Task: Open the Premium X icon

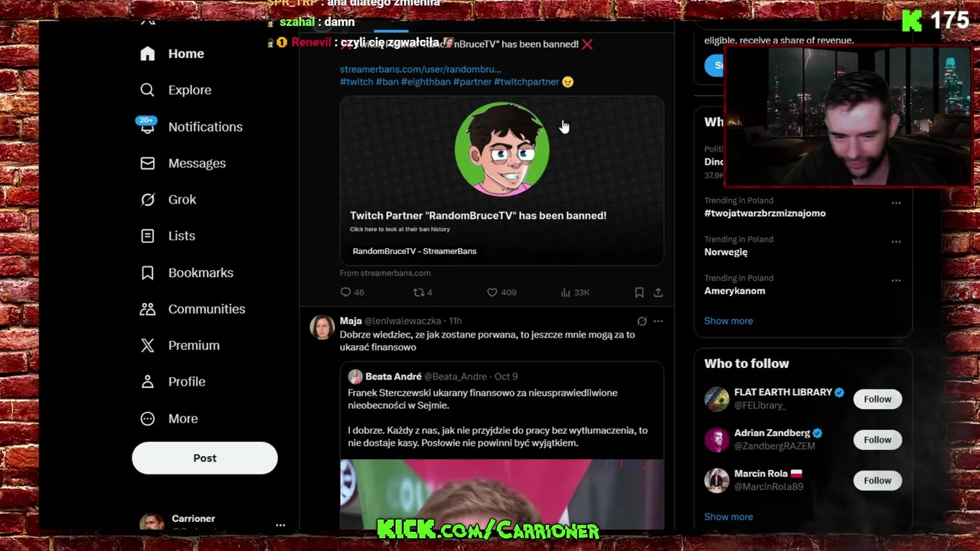Action: click(x=148, y=345)
